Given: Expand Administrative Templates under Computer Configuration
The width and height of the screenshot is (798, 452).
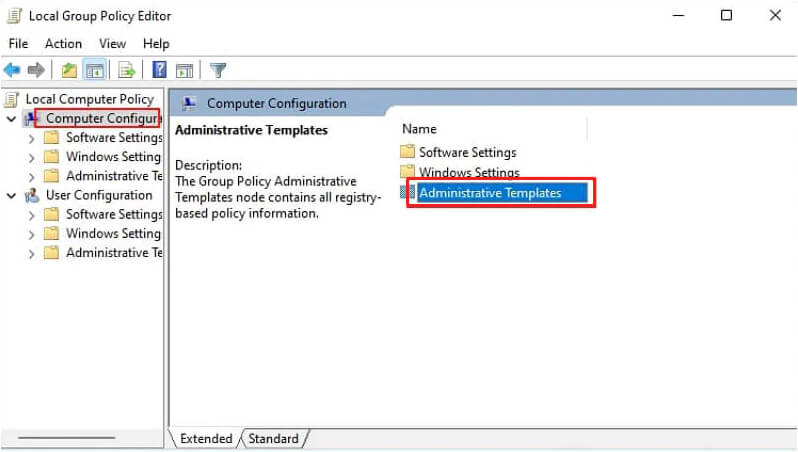Looking at the screenshot, I should coord(32,177).
